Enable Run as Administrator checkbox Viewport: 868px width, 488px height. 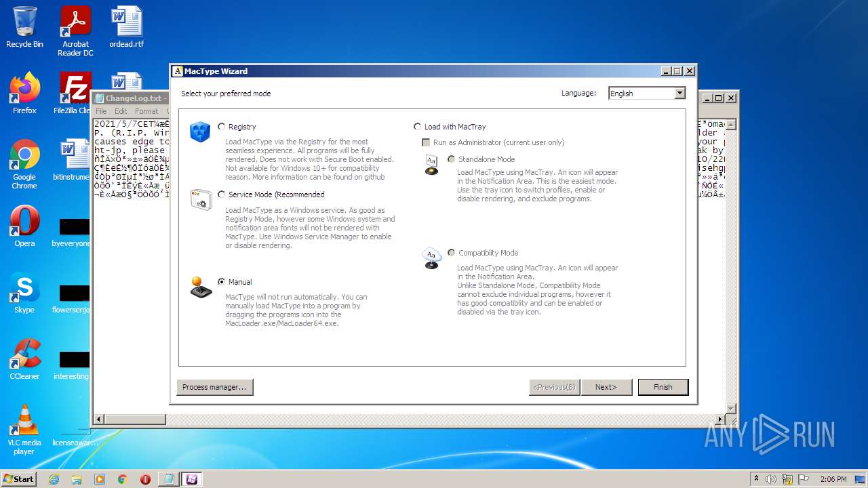click(x=426, y=142)
